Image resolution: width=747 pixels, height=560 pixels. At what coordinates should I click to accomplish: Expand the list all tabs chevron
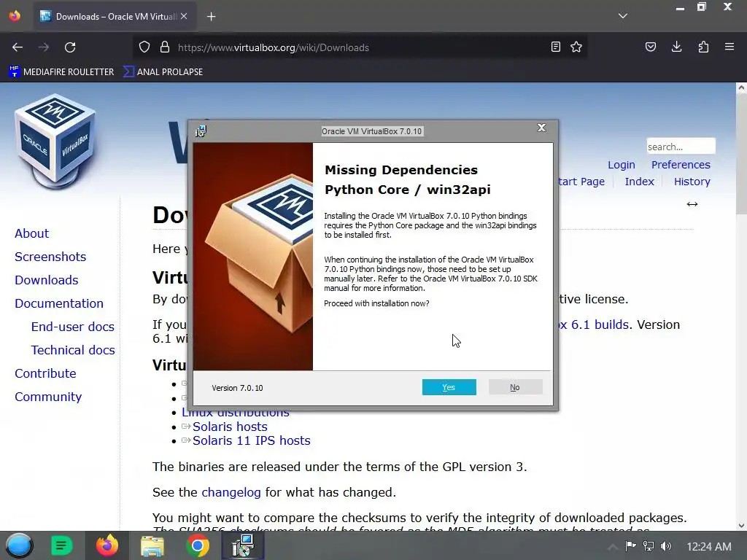[x=623, y=16]
